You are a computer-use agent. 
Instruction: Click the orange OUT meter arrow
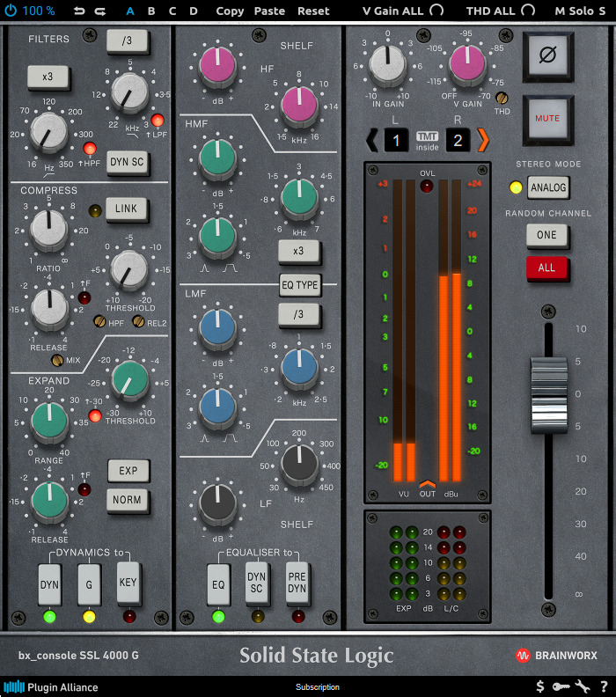click(427, 484)
